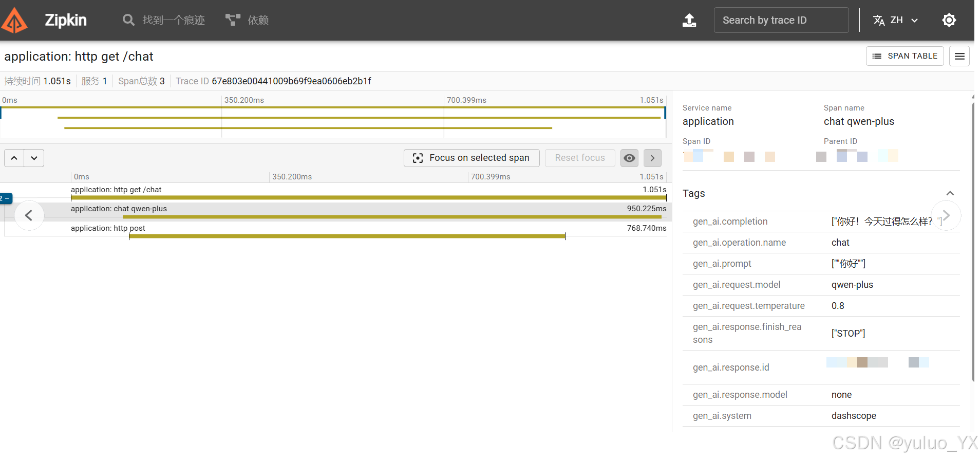Click the 768.740ms http post timeline bar
Viewport: 980px width, 459px height.
click(347, 236)
